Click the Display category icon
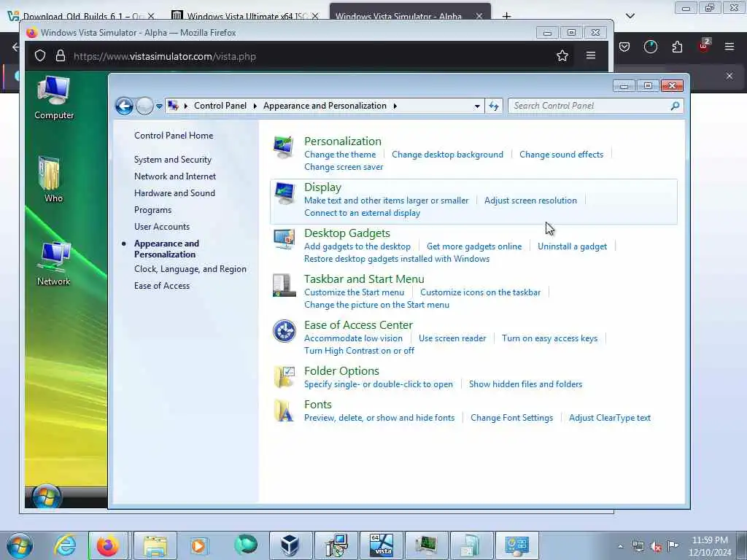This screenshot has width=747, height=560. (x=285, y=193)
